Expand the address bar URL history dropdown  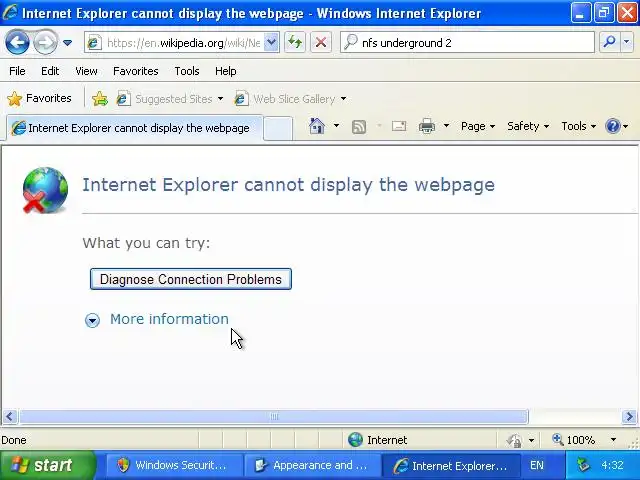click(271, 42)
